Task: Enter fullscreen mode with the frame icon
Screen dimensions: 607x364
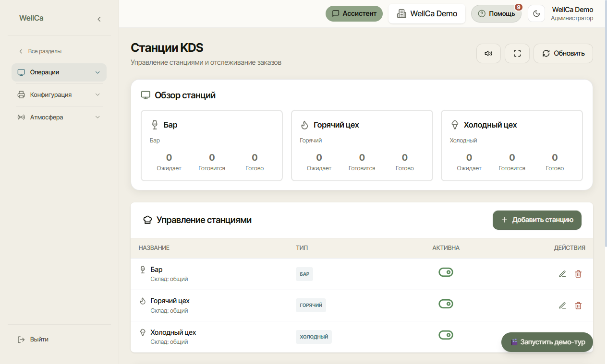Action: click(517, 53)
